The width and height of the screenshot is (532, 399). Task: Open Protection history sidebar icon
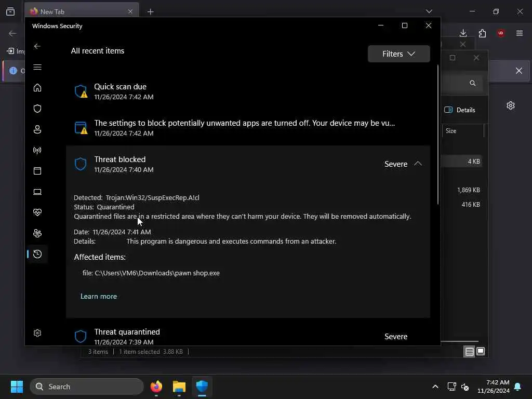[37, 254]
